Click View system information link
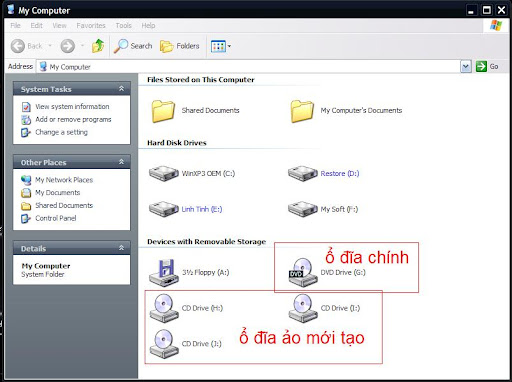The width and height of the screenshot is (512, 382). (72, 106)
